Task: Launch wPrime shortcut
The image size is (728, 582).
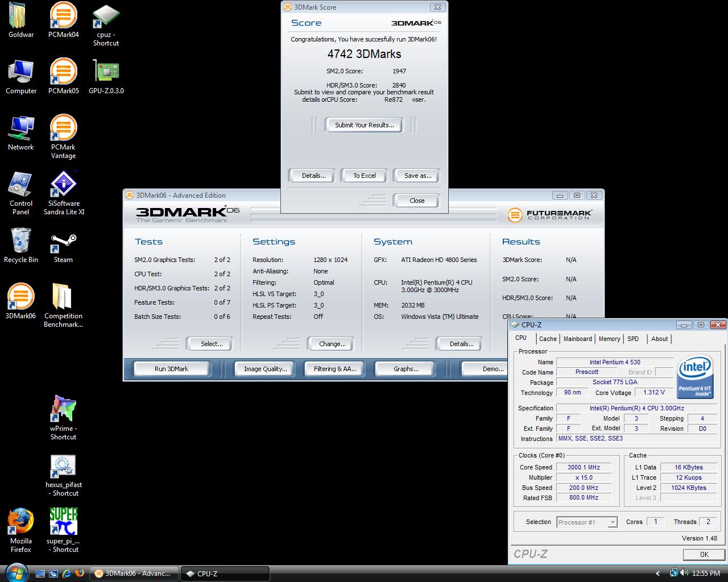Action: tap(63, 418)
